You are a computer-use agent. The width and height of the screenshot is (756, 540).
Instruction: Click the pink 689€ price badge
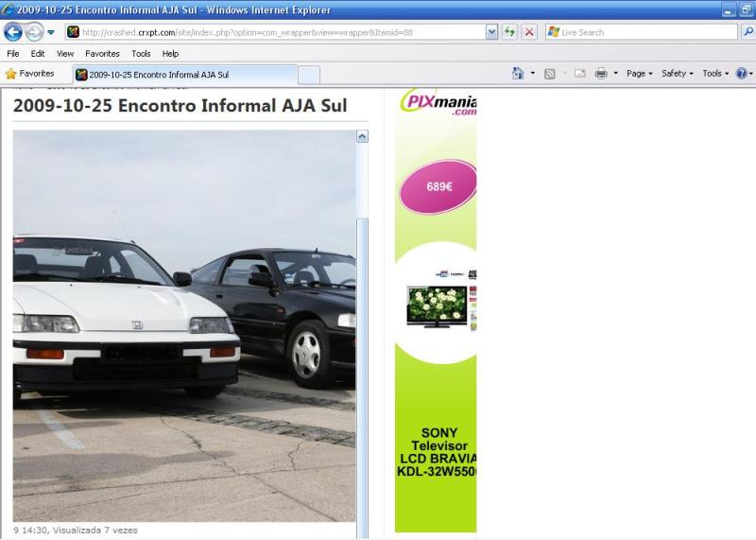coord(438,186)
